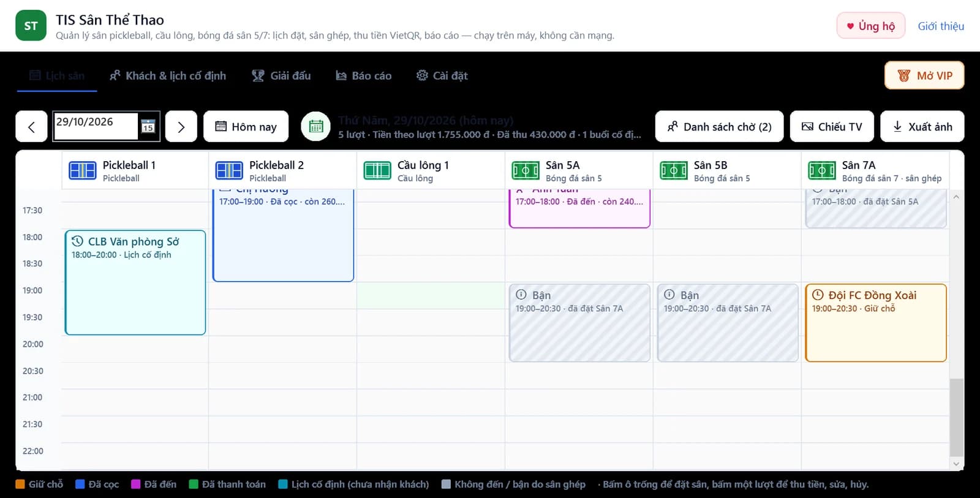Click the Ủng hộ button
The height and width of the screenshot is (498, 980).
tap(871, 26)
